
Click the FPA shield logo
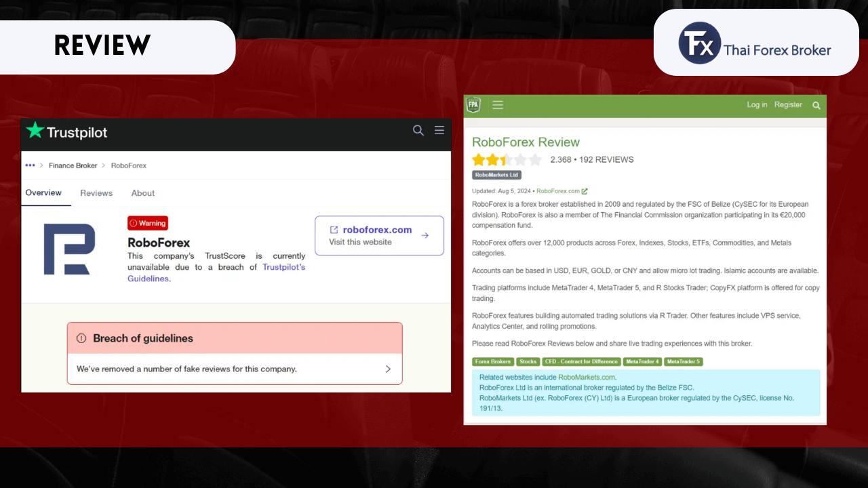(473, 104)
